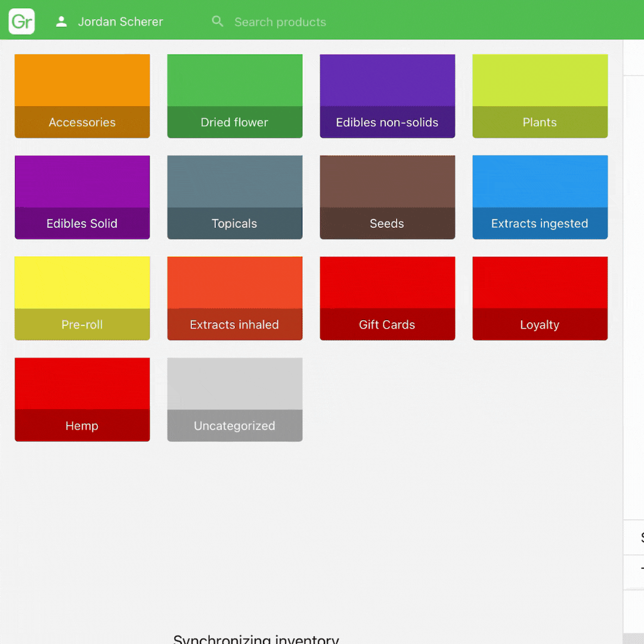
Task: Choose the Pre-roll category tile
Action: point(82,298)
